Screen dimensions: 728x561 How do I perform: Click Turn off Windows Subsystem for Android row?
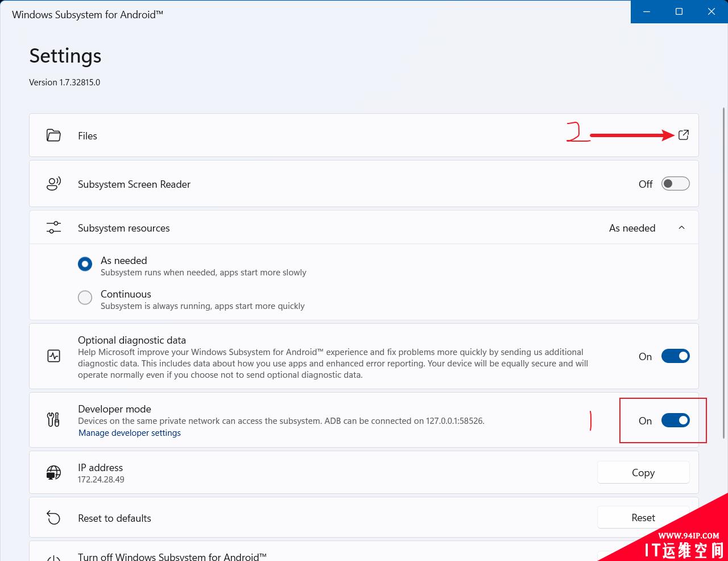364,551
